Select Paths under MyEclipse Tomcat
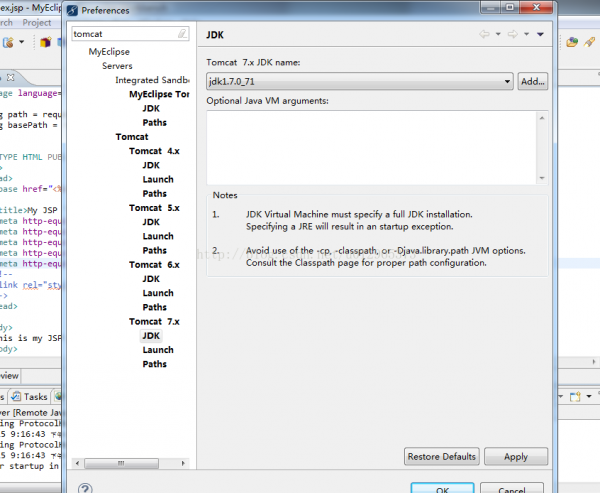The height and width of the screenshot is (493, 600). point(155,122)
